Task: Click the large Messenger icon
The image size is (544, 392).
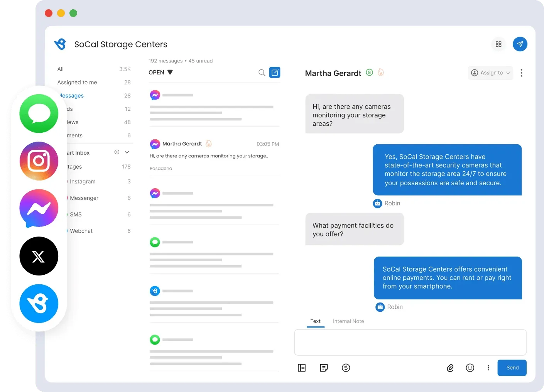Action: (39, 208)
